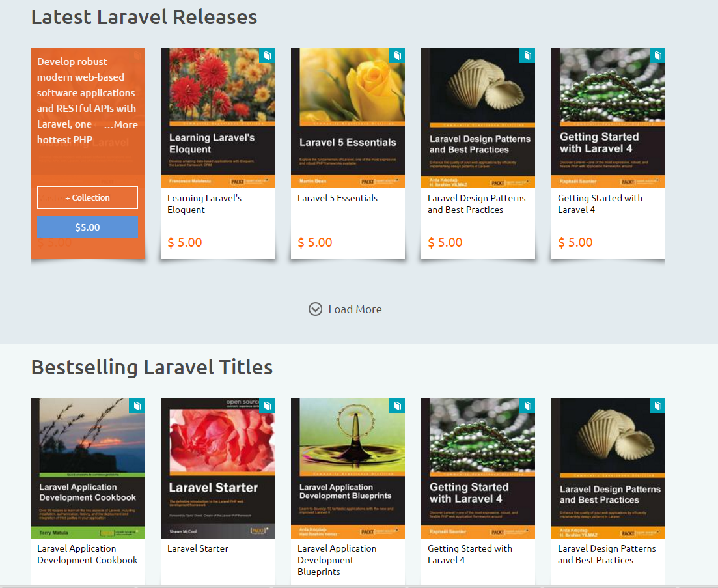Click $ 5.00 price under Learning Laravel's Eloquent

[184, 242]
